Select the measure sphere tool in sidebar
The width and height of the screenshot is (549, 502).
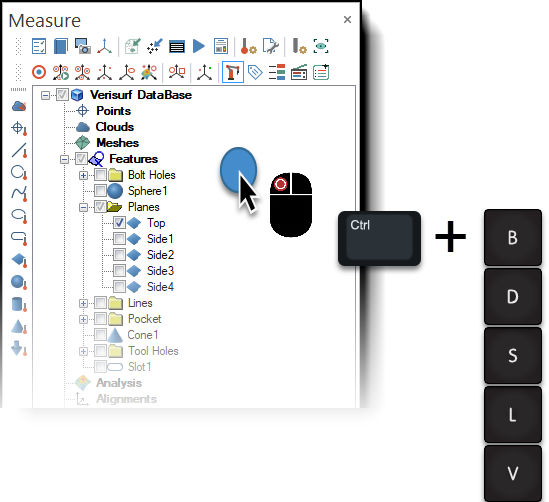pos(19,282)
